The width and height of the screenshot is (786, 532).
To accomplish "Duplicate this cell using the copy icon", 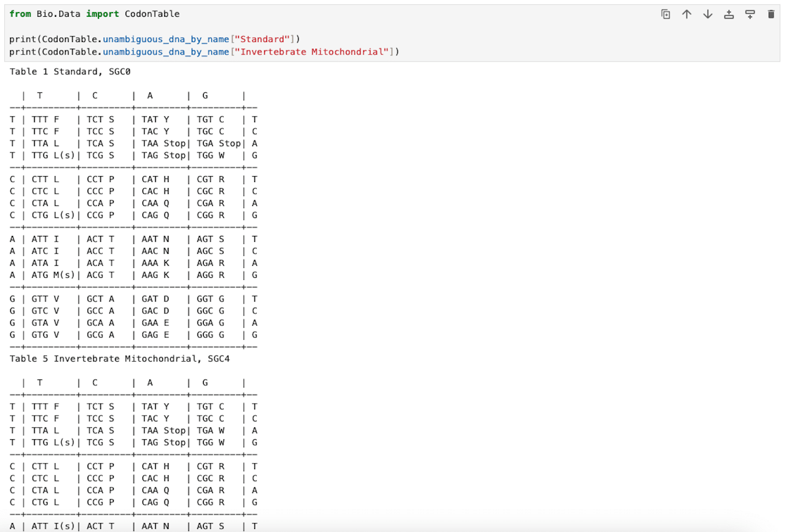I will 665,14.
